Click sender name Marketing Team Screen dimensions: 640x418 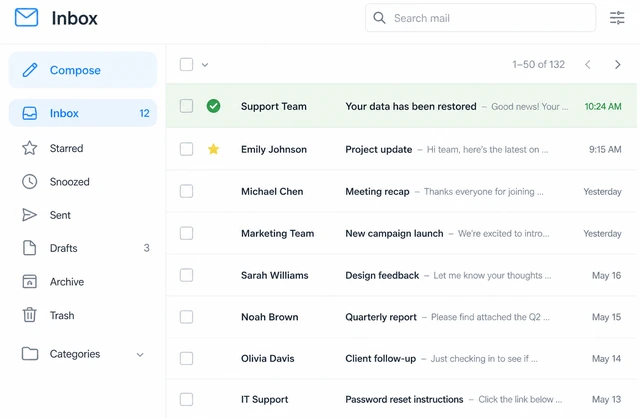click(278, 233)
